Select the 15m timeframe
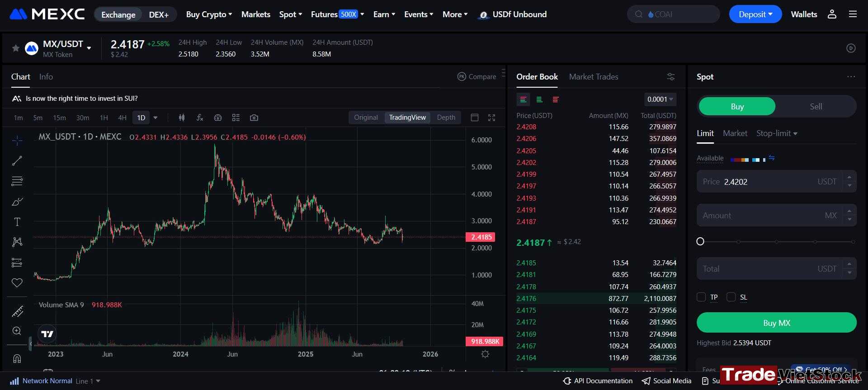 tap(59, 117)
